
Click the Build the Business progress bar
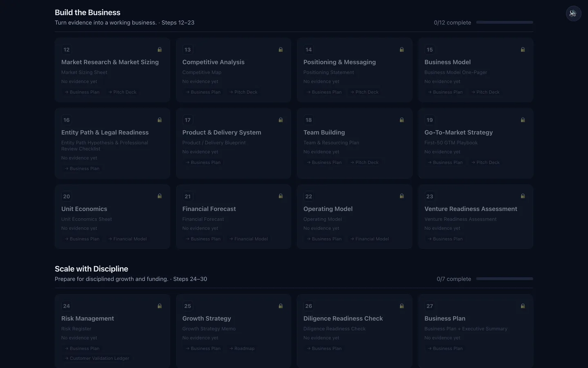tap(505, 22)
